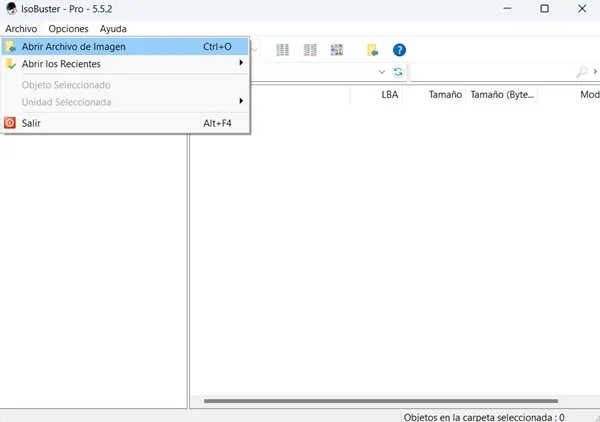
Task: Click the search input field
Action: pos(493,72)
